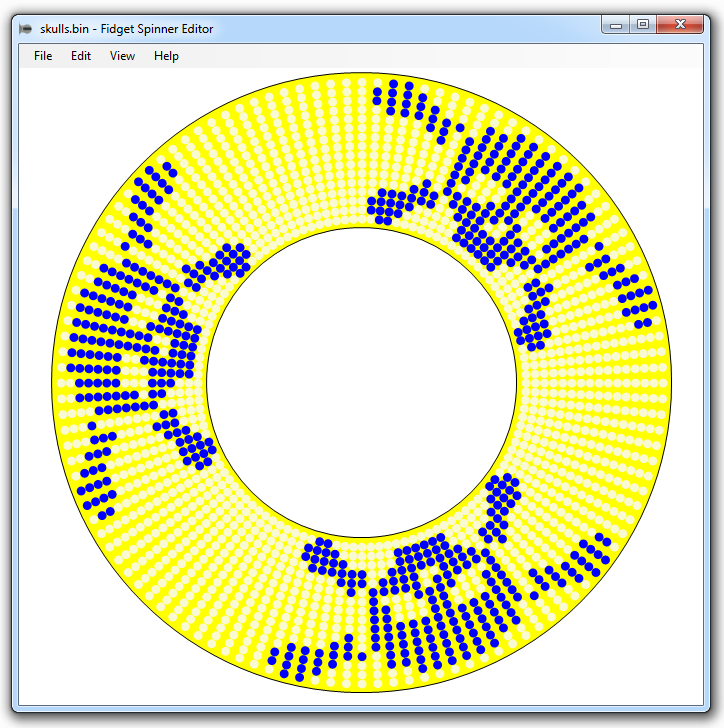This screenshot has width=724, height=728.
Task: Minimize the Fidget Spinner Editor window
Action: (616, 25)
